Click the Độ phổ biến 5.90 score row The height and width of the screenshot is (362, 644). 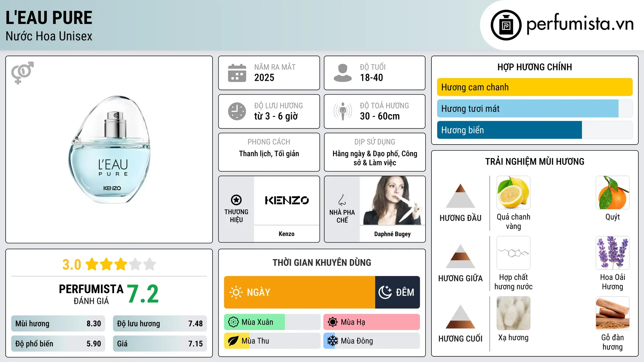pos(58,344)
